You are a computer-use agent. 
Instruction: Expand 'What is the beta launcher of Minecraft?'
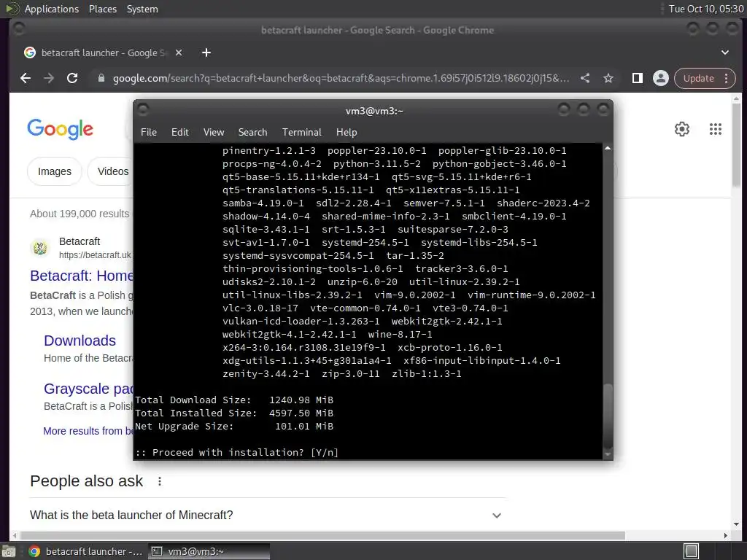pos(267,516)
